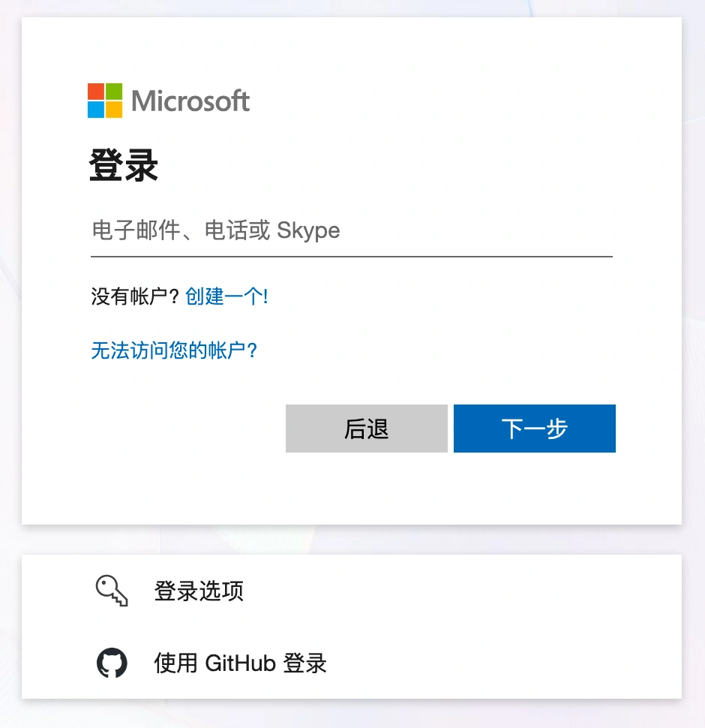
Task: Click the 没有帐户? static text
Action: [x=135, y=296]
